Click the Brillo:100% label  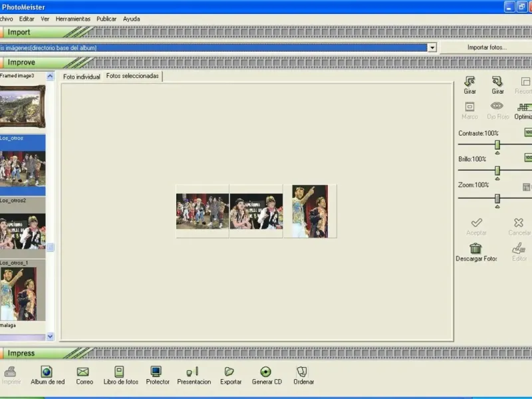[472, 159]
